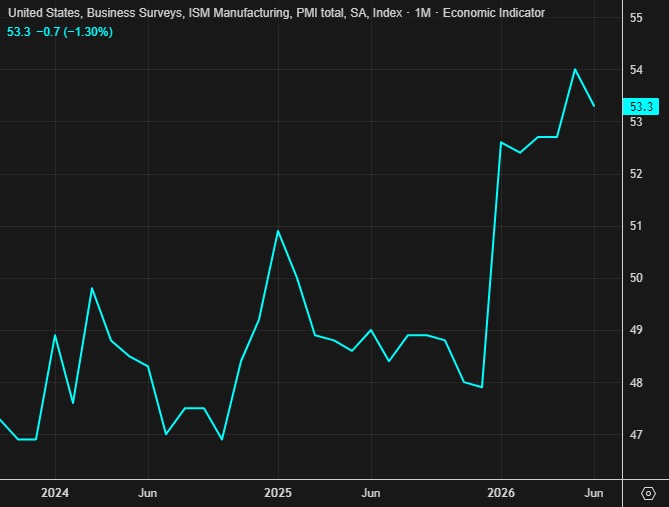Click the 54 level on price scale

coord(636,70)
